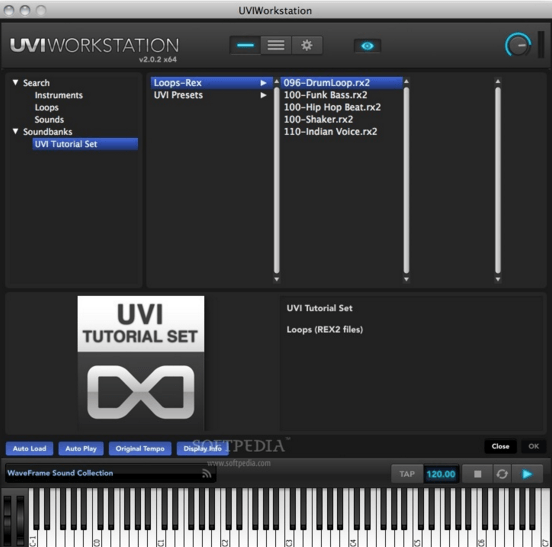Viewport: 552px width, 547px height.
Task: Select Sounds under Search
Action: coord(49,119)
